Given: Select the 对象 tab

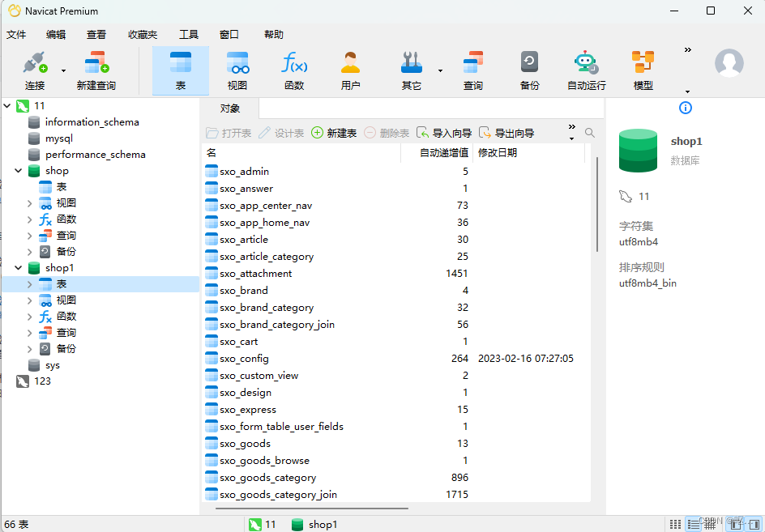Looking at the screenshot, I should [x=230, y=109].
